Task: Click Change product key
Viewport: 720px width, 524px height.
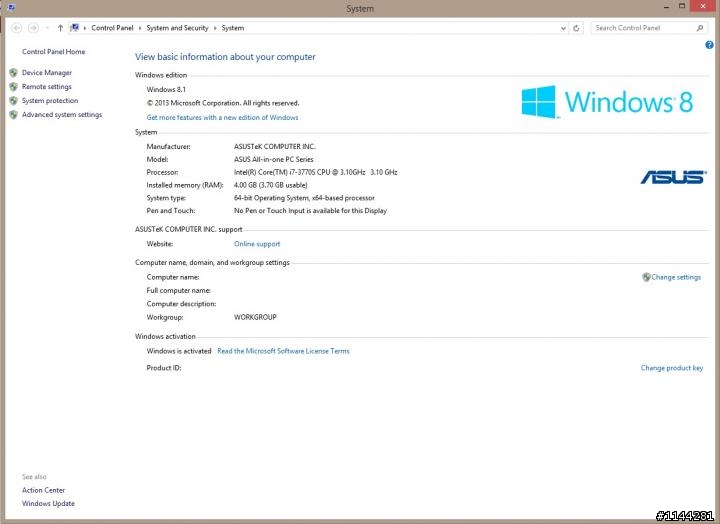Action: coord(672,368)
